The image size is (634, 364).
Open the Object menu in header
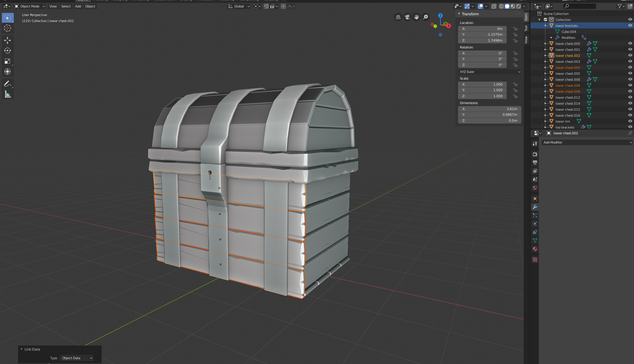[90, 6]
